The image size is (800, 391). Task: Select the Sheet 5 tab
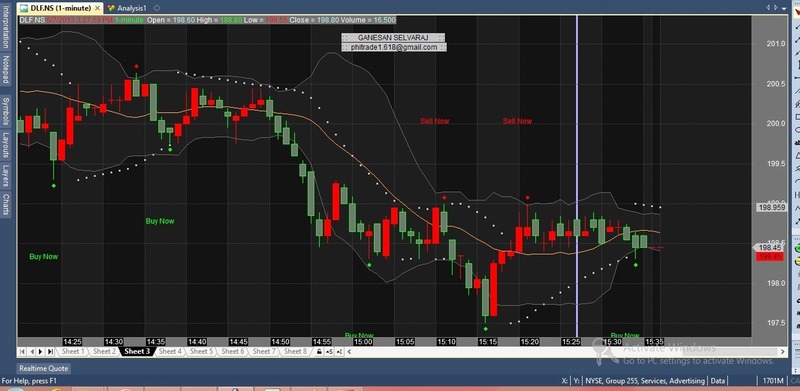pos(202,352)
